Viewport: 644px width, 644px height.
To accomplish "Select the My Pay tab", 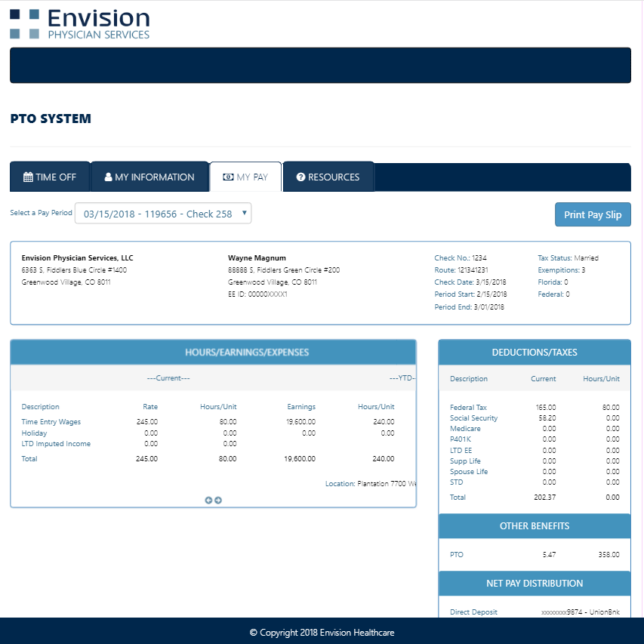I will 245,177.
